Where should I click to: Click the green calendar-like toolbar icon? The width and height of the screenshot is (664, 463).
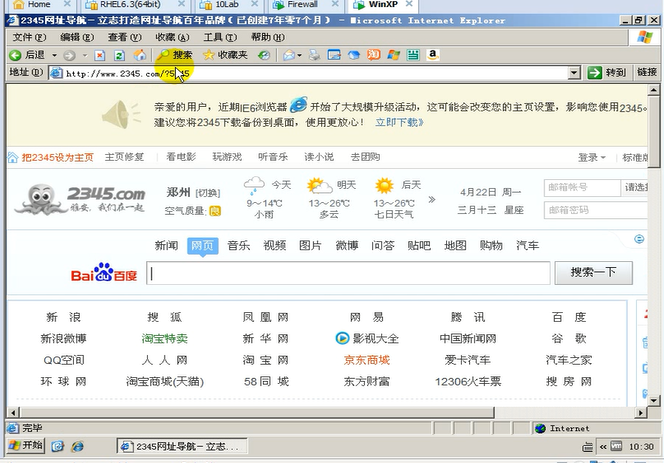pyautogui.click(x=413, y=55)
